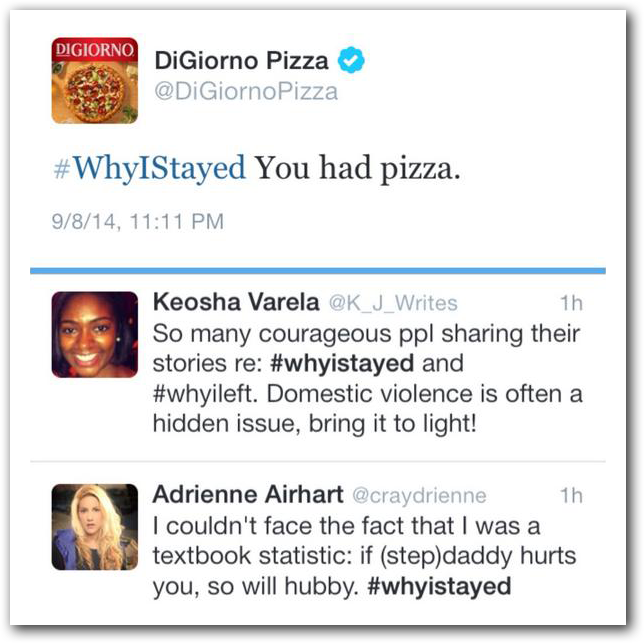This screenshot has height=643, width=644.
Task: Click Adrienne Airhart's display name
Action: pyautogui.click(x=245, y=496)
